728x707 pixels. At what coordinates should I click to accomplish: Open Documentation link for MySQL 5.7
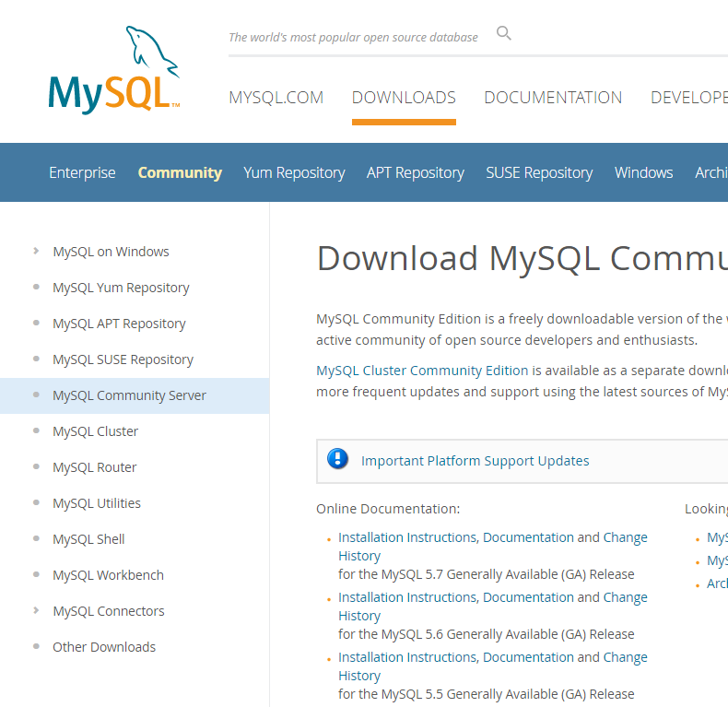point(528,537)
